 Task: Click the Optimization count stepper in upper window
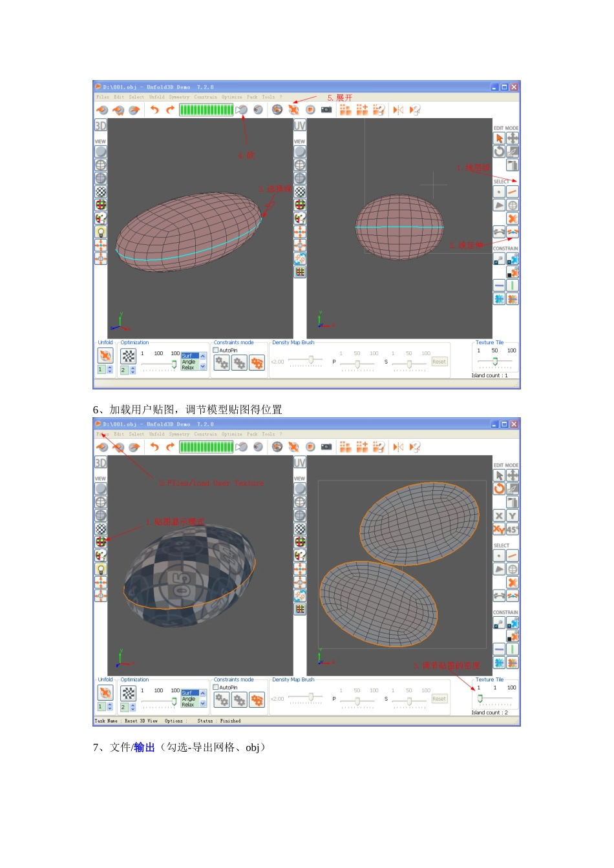coord(132,370)
